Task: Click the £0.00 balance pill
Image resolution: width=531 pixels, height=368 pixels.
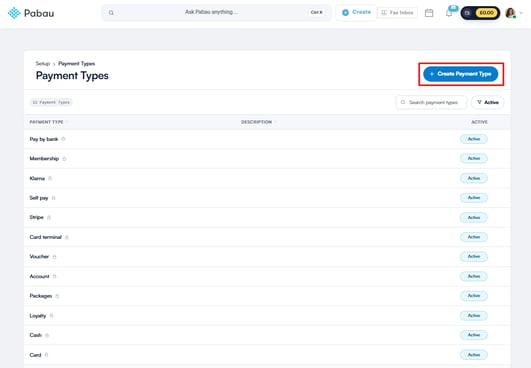Action: tap(480, 13)
